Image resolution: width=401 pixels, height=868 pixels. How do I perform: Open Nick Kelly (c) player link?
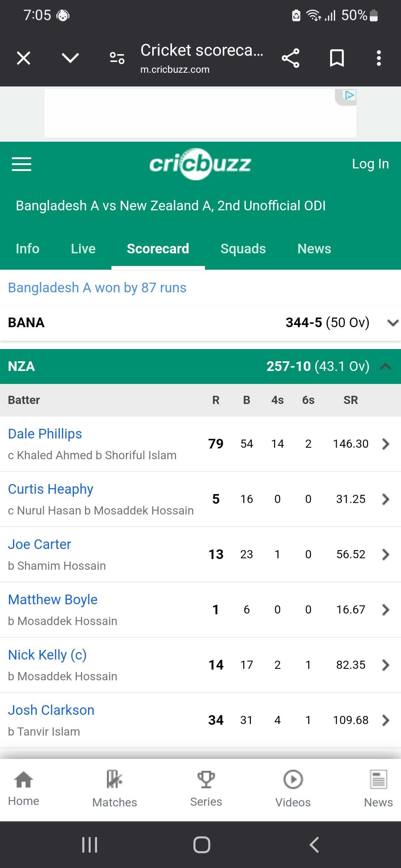[48, 655]
